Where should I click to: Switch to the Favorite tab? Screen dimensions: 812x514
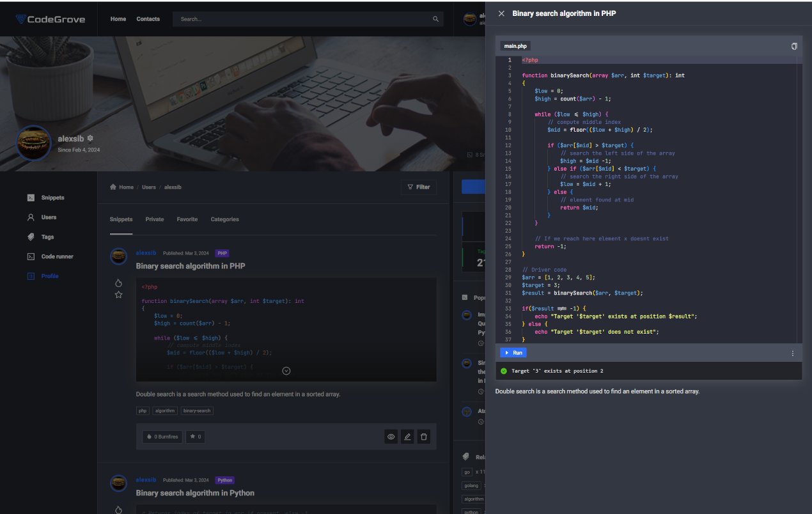point(187,219)
